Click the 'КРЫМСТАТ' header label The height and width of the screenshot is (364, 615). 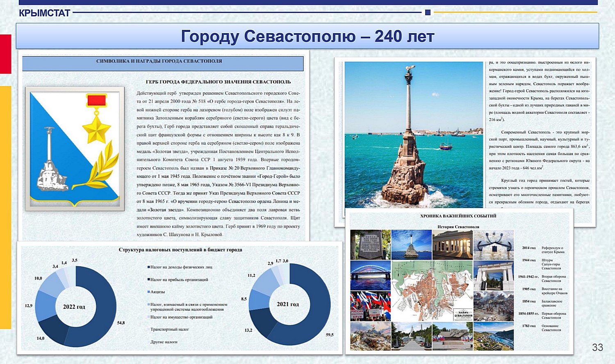[44, 13]
